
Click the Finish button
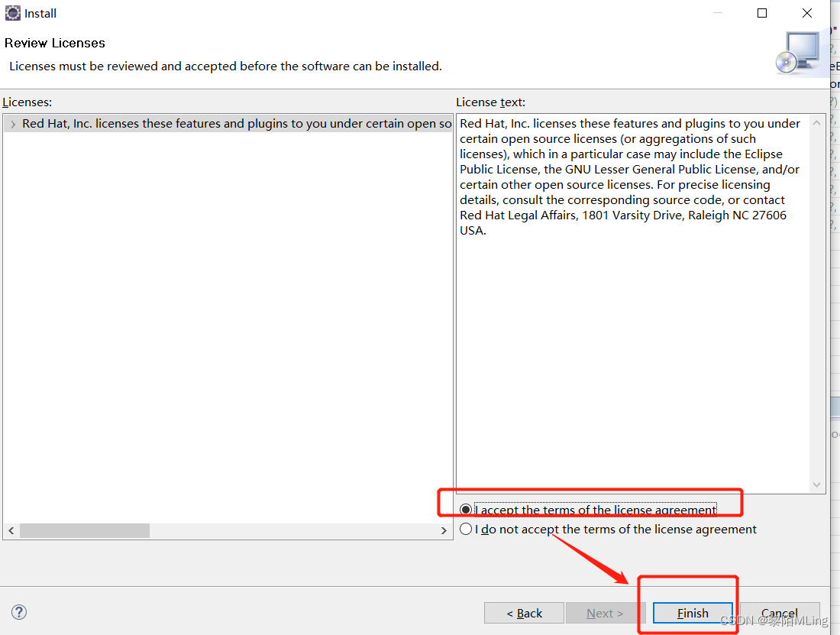point(692,613)
